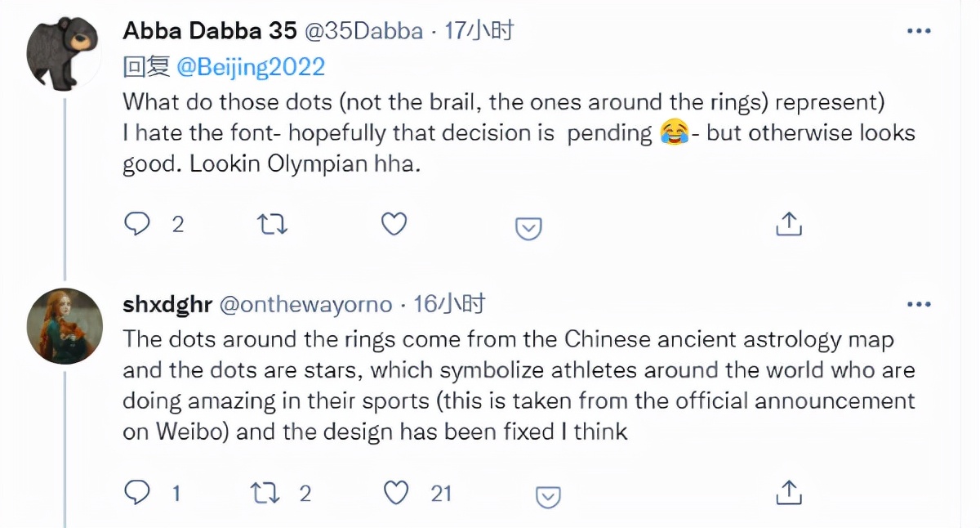Screen dimensions: 980x528
Task: Share shxdghr's reply
Action: click(x=788, y=493)
